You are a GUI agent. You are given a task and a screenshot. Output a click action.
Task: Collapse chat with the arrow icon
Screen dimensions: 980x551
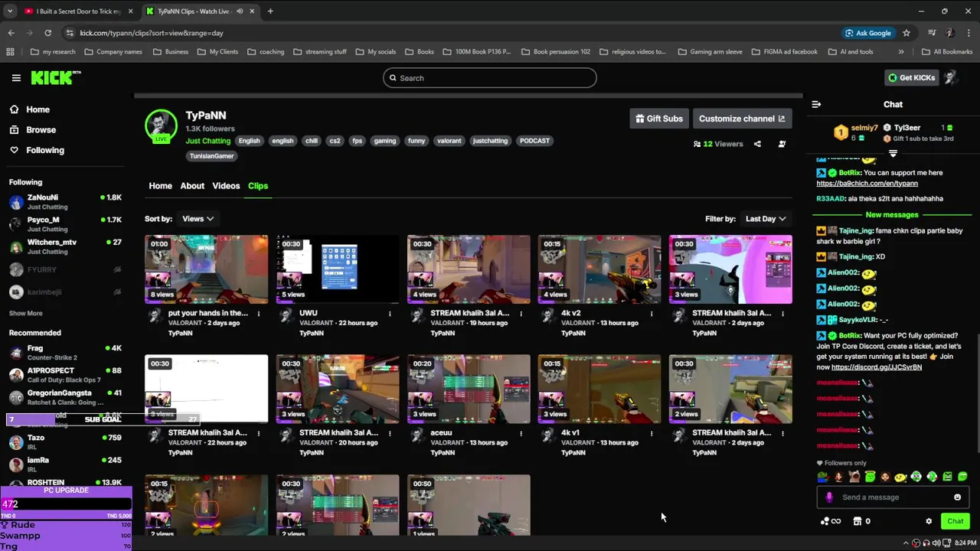pyautogui.click(x=816, y=104)
